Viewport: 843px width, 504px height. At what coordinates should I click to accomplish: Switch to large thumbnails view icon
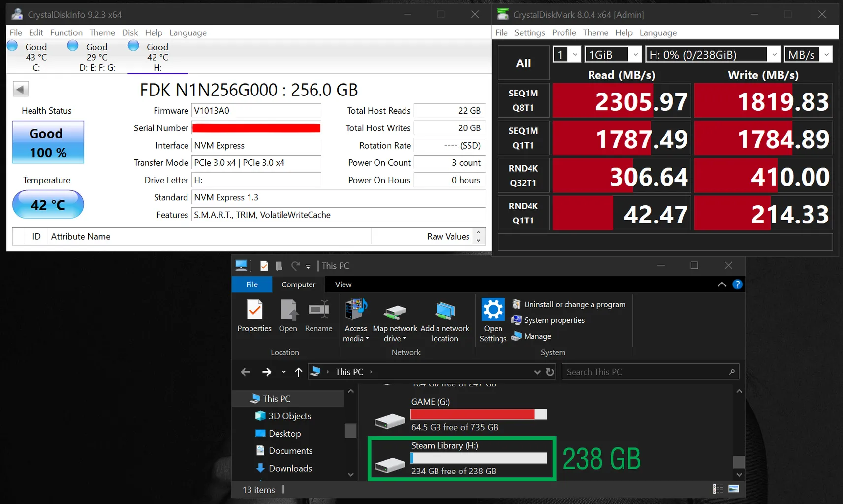point(733,489)
